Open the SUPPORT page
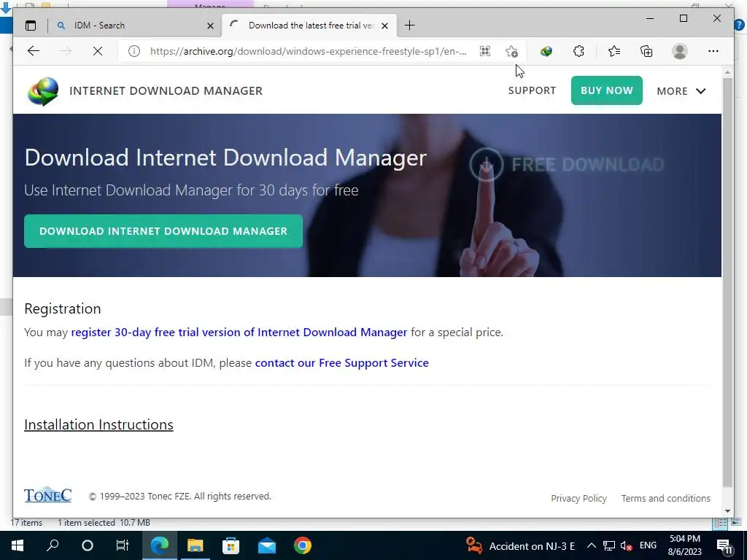 [532, 90]
